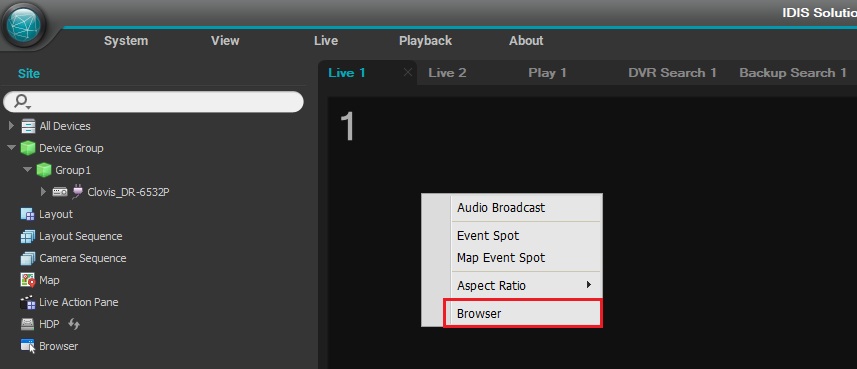Open the System menu
857x369 pixels.
126,41
